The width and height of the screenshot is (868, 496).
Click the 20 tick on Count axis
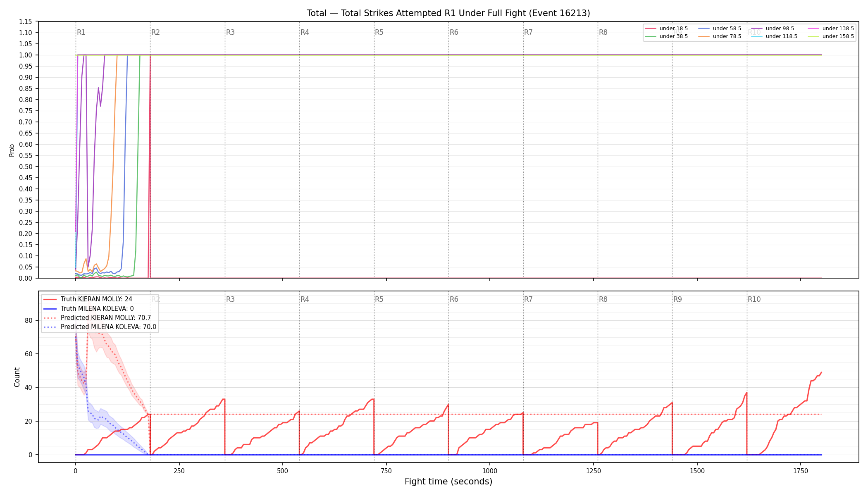[x=29, y=421]
